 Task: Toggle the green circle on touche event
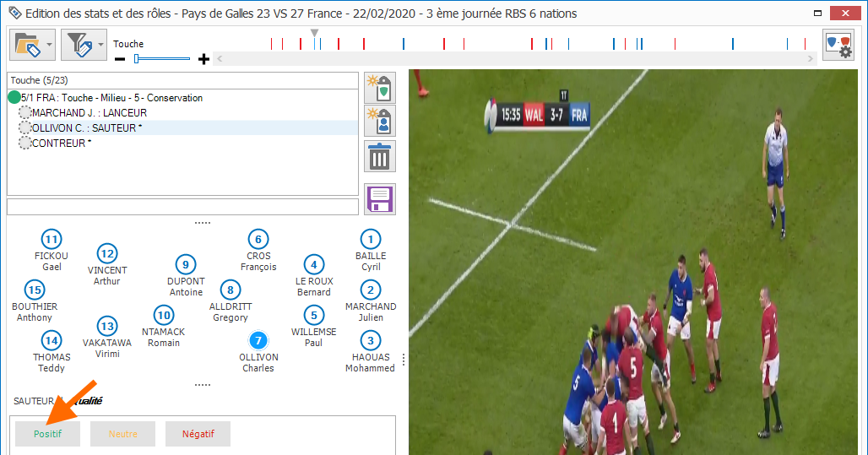(14, 98)
